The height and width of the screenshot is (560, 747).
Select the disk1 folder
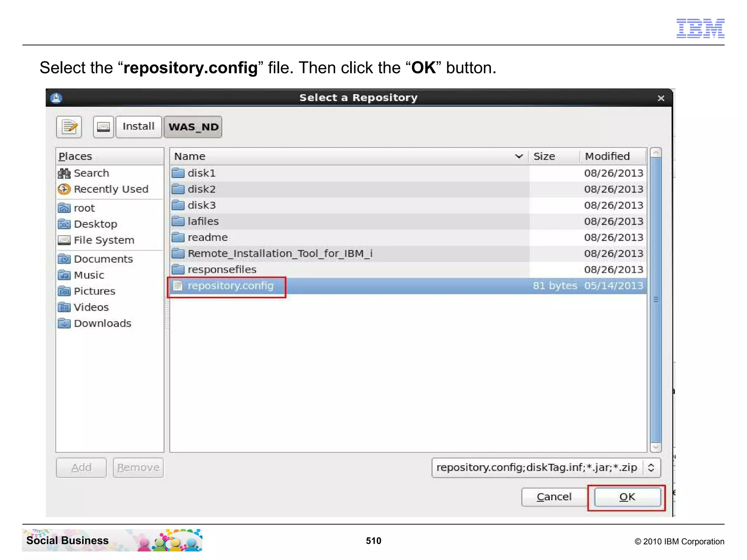pos(408,173)
